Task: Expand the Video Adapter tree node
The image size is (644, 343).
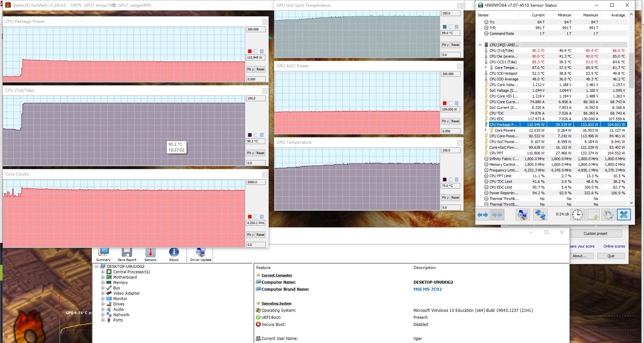Action: point(103,293)
